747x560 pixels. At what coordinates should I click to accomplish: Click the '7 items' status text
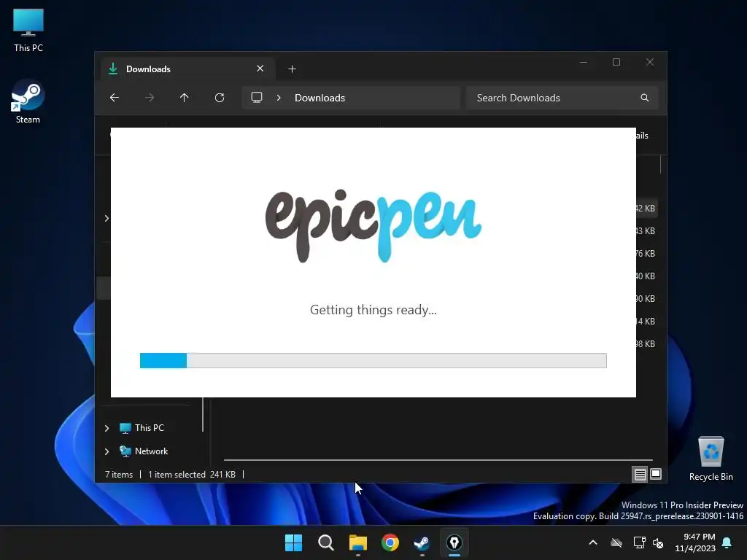119,474
